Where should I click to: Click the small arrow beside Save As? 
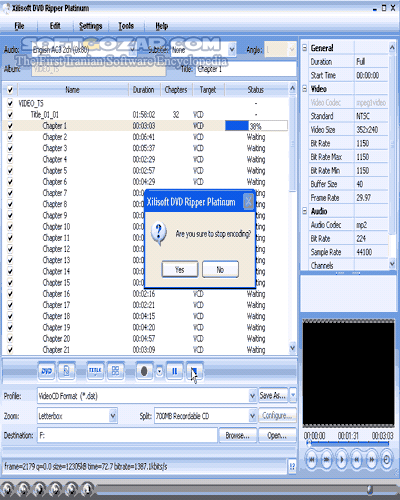[x=293, y=395]
